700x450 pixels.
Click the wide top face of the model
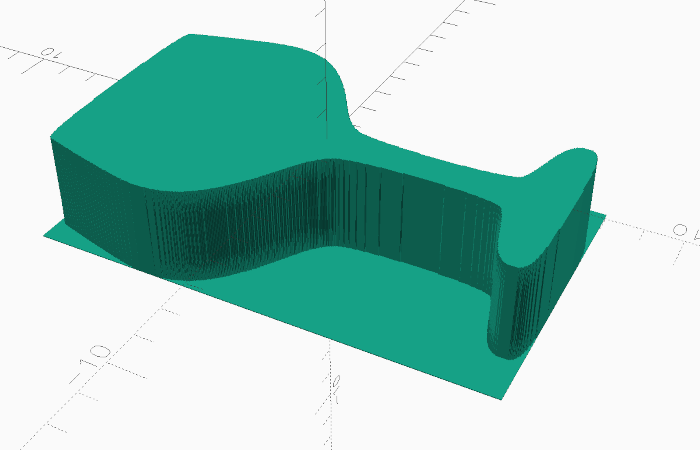tap(200, 110)
